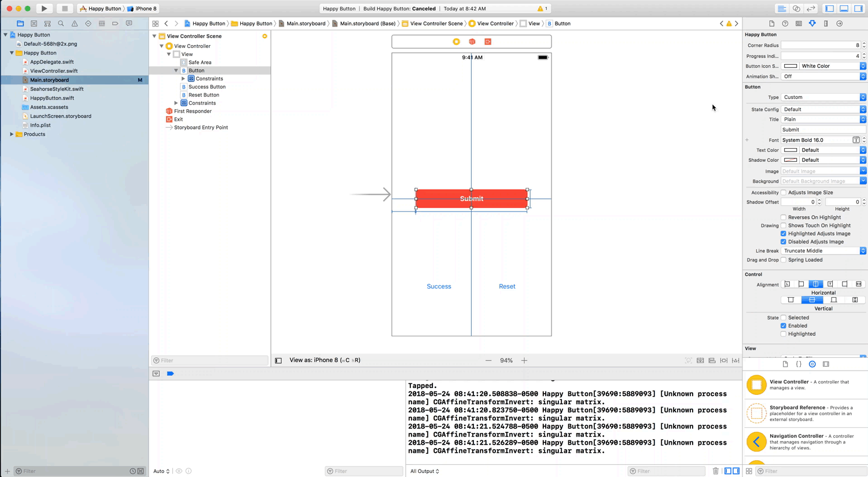Run the project with the Play button
This screenshot has height=477, width=868.
pyautogui.click(x=44, y=9)
